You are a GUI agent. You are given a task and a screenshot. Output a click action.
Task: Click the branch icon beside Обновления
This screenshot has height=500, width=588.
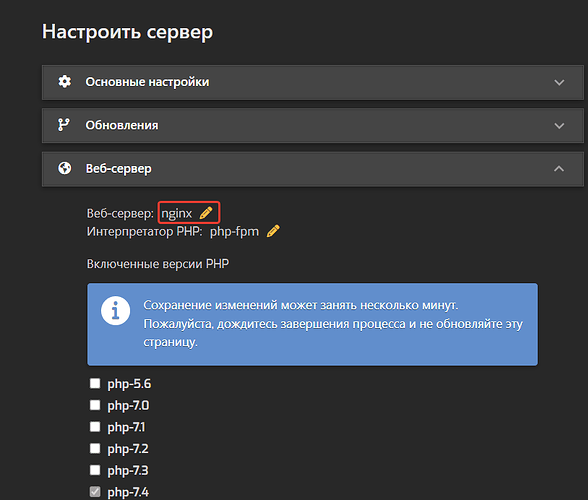63,125
